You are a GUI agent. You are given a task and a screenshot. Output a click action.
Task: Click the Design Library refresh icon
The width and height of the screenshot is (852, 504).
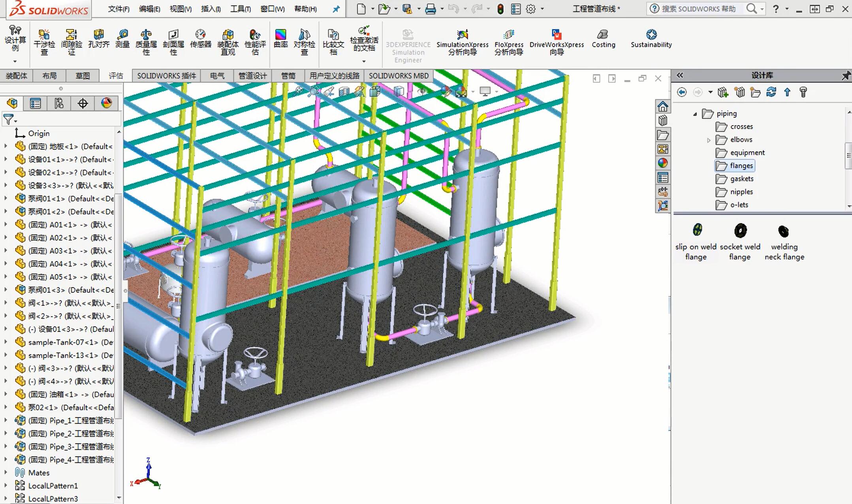click(771, 92)
